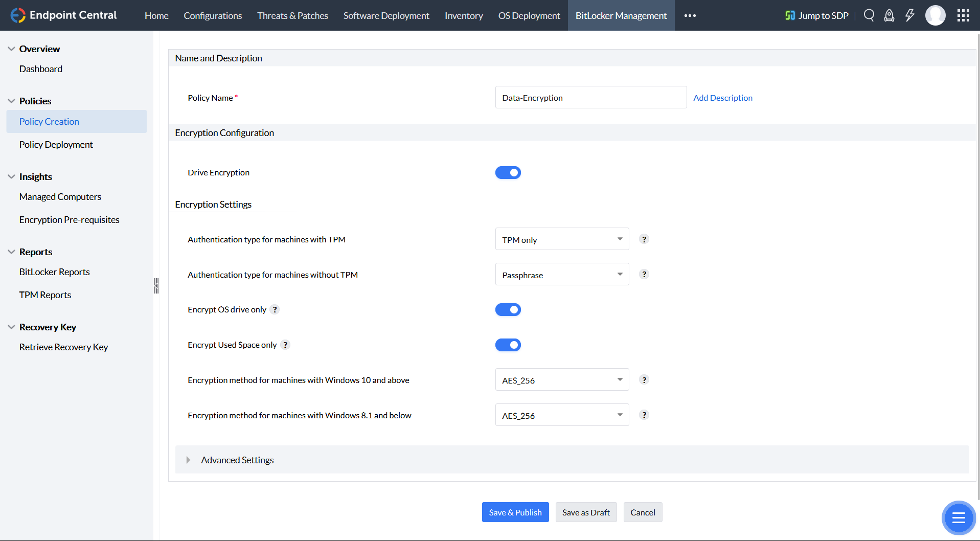The image size is (980, 541).
Task: Switch to the Threats & Patches tab
Action: coord(292,15)
